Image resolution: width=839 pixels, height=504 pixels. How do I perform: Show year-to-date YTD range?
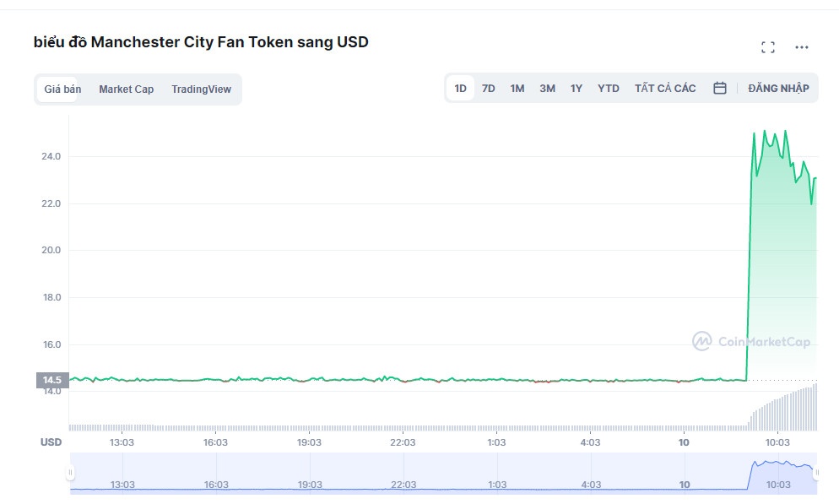click(608, 88)
